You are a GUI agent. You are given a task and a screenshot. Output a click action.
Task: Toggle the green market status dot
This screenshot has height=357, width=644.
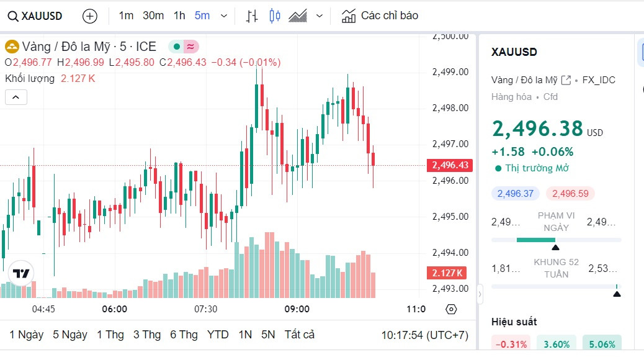(x=177, y=47)
